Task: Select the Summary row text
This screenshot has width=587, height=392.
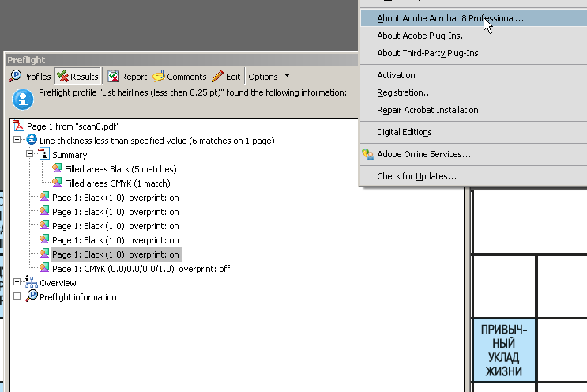Action: click(x=70, y=155)
